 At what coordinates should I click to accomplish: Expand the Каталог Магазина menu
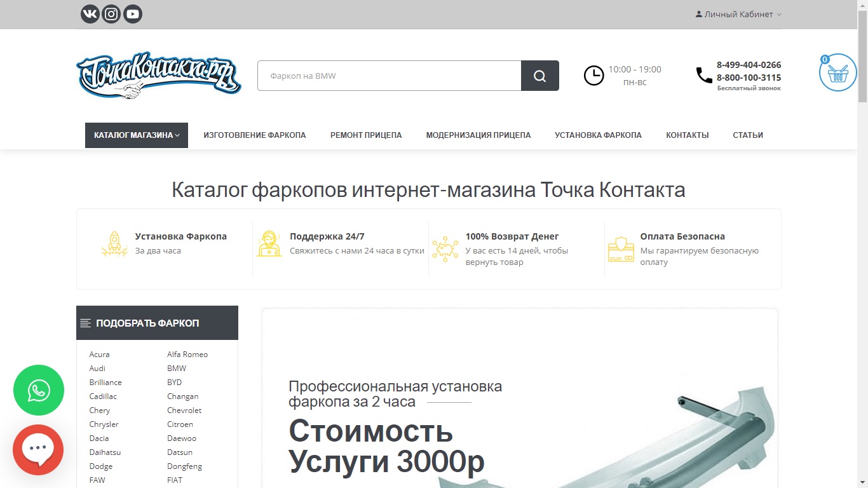coord(137,135)
